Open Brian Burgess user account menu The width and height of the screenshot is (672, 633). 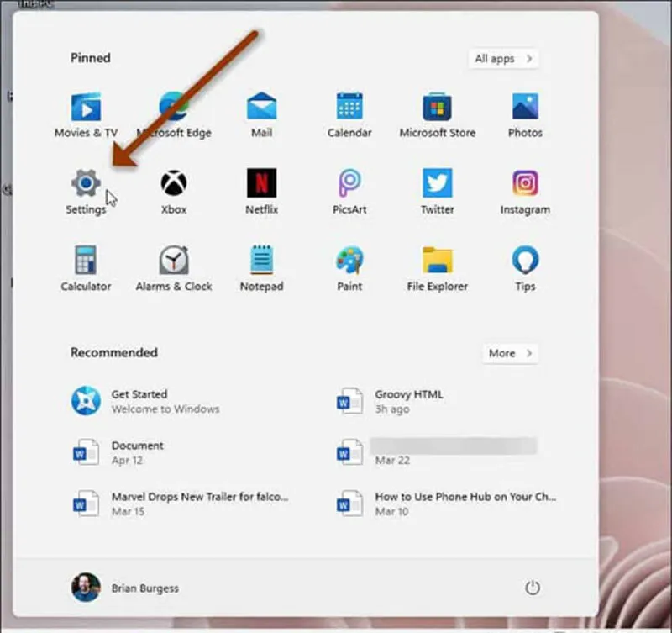(124, 588)
